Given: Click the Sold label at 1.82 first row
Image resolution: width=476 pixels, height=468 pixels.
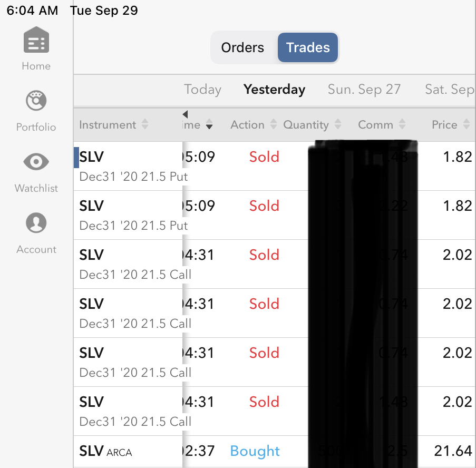Looking at the screenshot, I should tap(264, 157).
